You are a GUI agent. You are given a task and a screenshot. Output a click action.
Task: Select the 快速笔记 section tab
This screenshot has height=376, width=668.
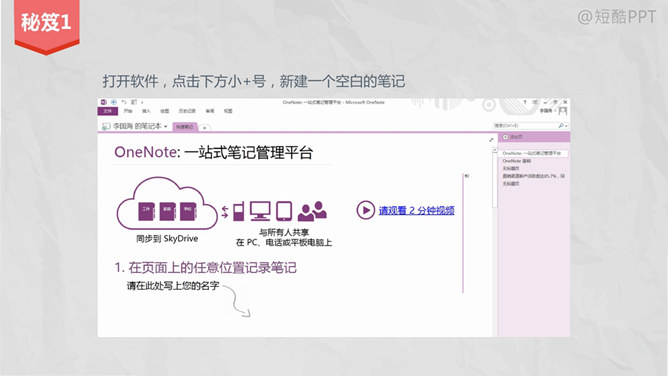(185, 127)
